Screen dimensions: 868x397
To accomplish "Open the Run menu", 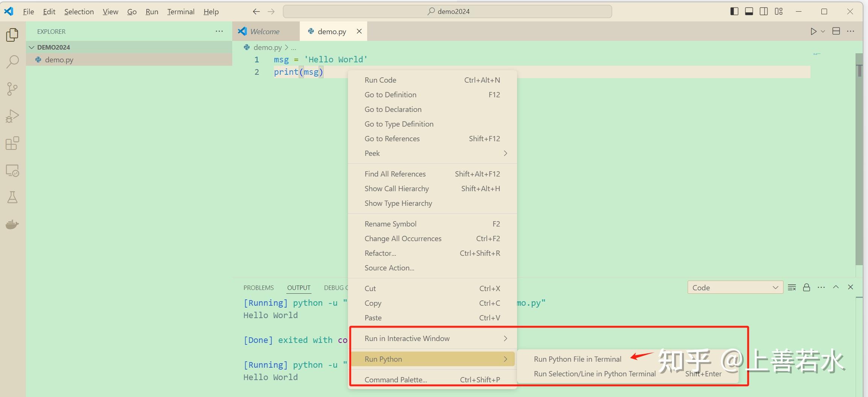I will click(152, 12).
